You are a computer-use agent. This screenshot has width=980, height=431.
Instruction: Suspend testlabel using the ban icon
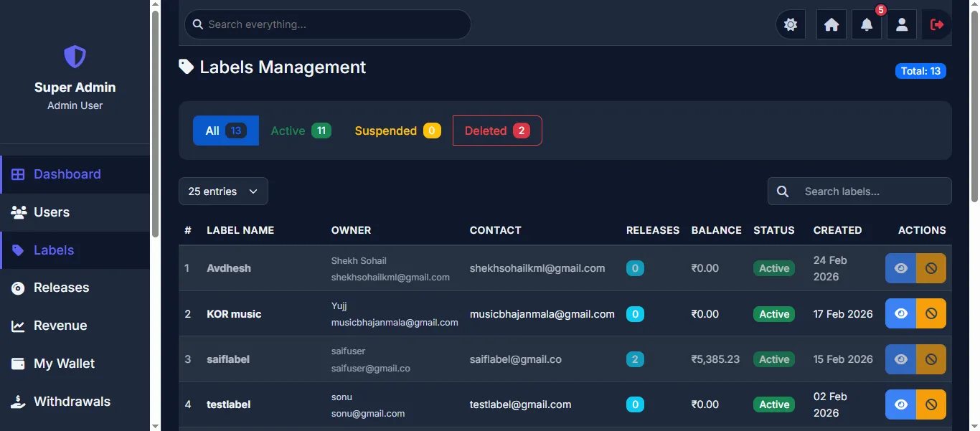click(x=931, y=404)
